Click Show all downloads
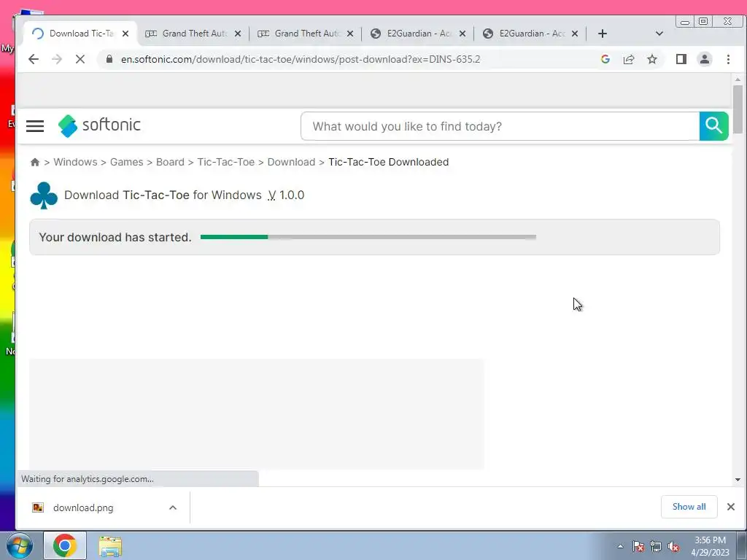 coord(689,507)
